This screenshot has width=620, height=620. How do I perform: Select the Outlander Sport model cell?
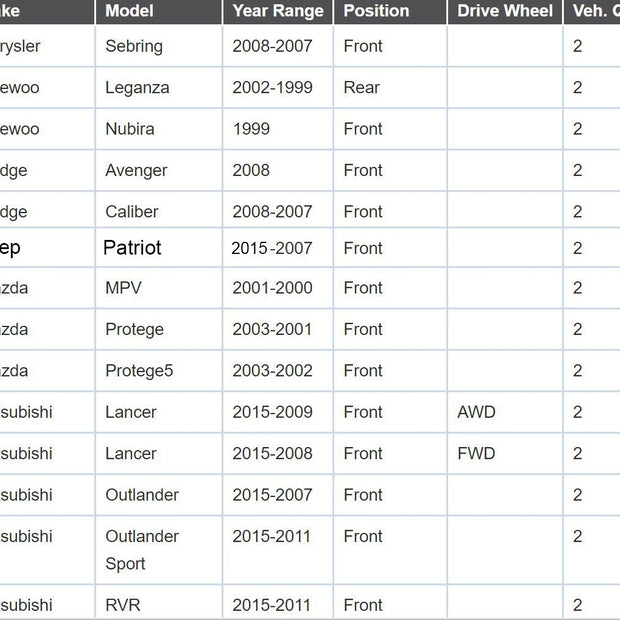(159, 550)
